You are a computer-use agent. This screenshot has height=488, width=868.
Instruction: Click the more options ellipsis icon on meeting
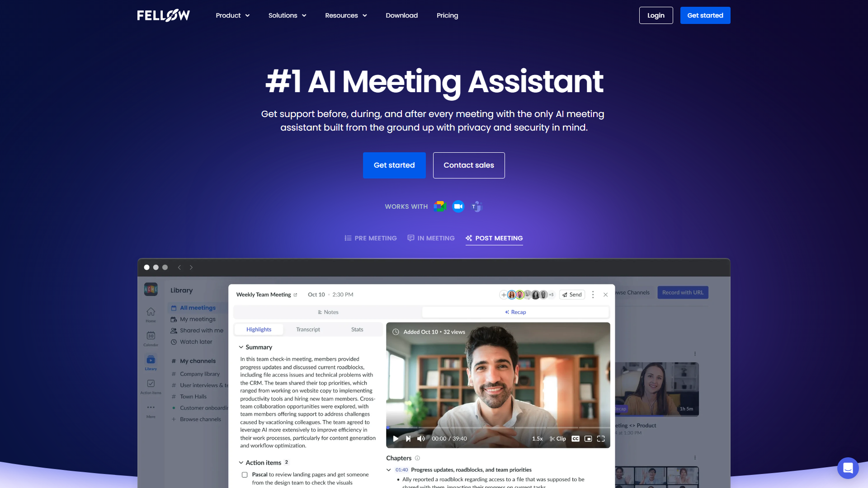tap(593, 294)
